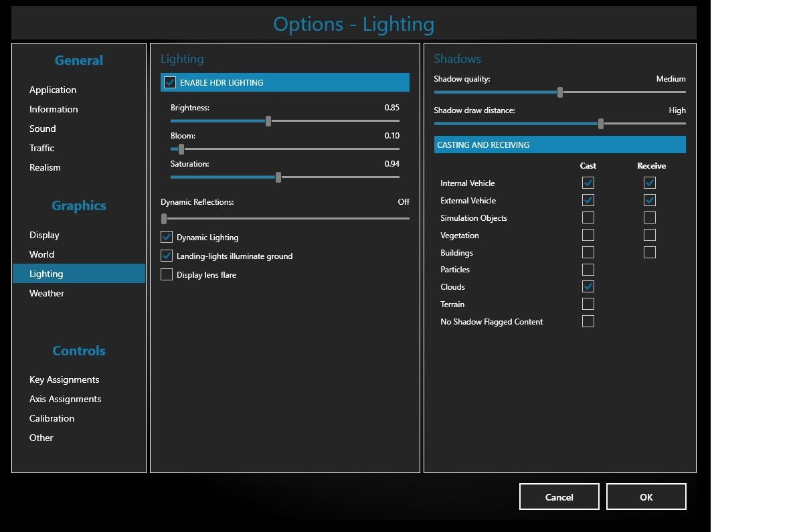Screen dimensions: 797x532
Task: Click the Shadow quality slider handle
Action: [x=560, y=92]
